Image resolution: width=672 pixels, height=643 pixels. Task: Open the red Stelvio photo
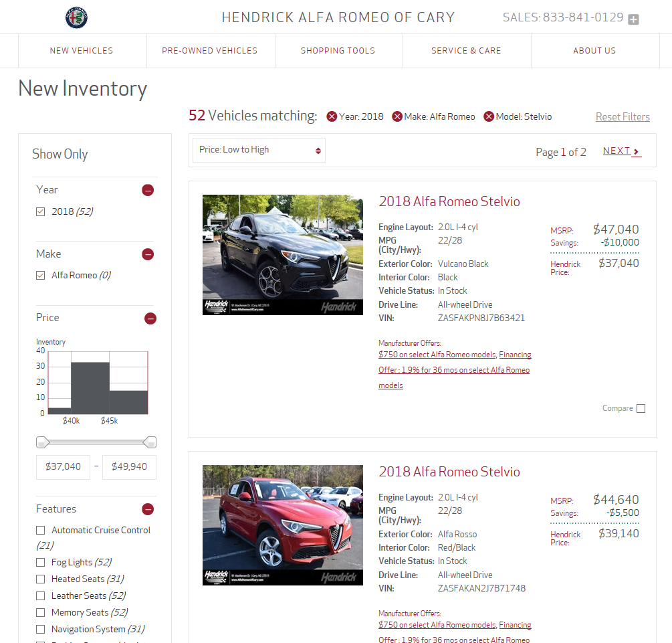pyautogui.click(x=282, y=525)
